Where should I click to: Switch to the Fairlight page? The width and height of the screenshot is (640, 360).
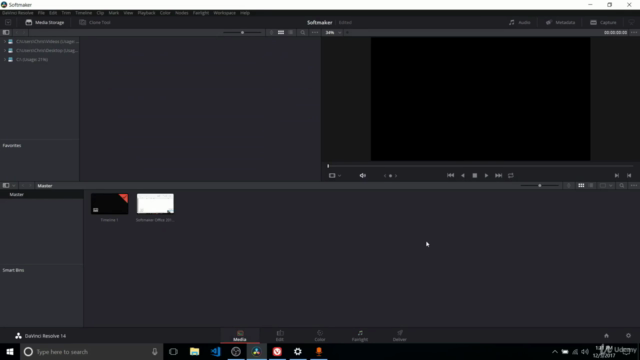[x=360, y=336]
